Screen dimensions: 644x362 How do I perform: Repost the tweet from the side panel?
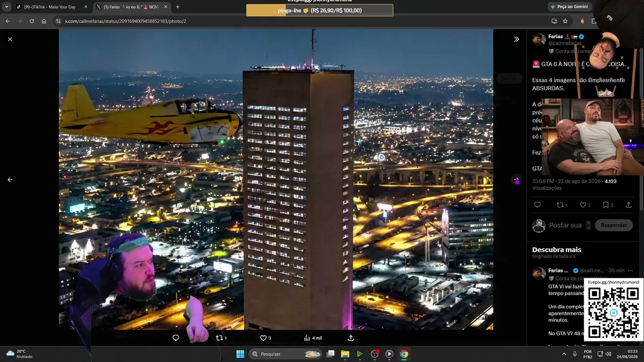tap(562, 205)
